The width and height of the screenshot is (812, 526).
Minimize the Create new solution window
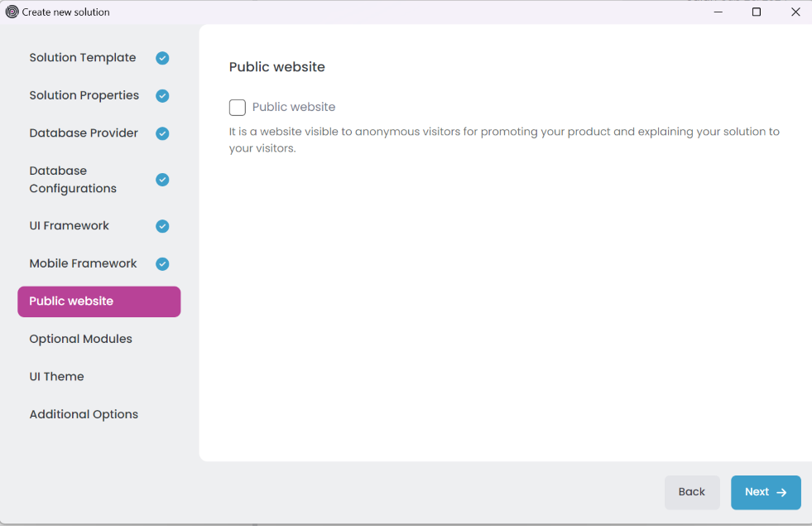tap(718, 12)
